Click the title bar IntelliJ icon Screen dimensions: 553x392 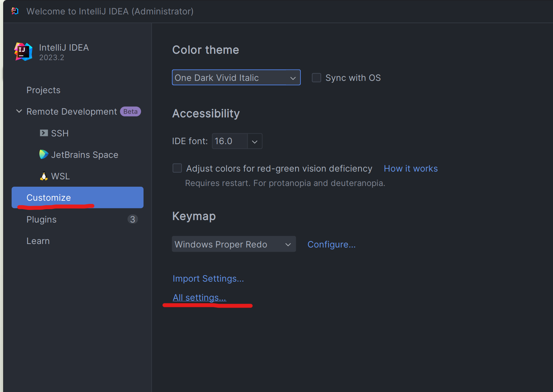(x=15, y=11)
